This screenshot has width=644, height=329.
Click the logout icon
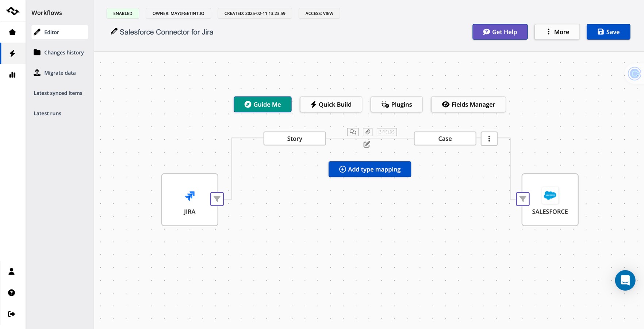pos(12,314)
